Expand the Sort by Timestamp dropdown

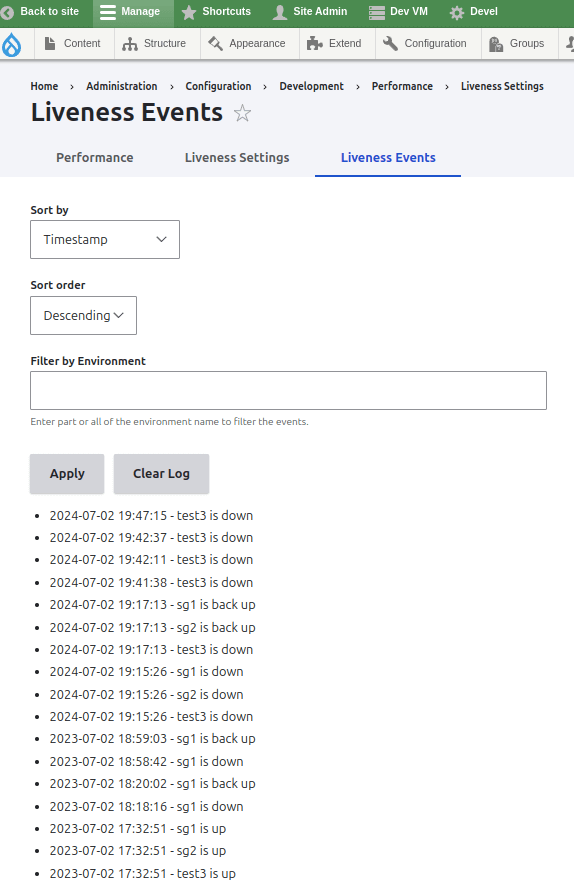[105, 240]
